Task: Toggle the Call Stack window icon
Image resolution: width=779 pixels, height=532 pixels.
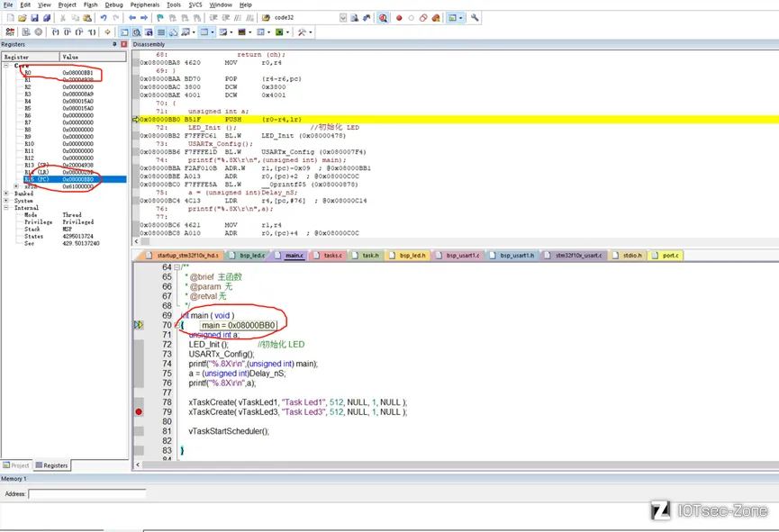Action: (174, 32)
